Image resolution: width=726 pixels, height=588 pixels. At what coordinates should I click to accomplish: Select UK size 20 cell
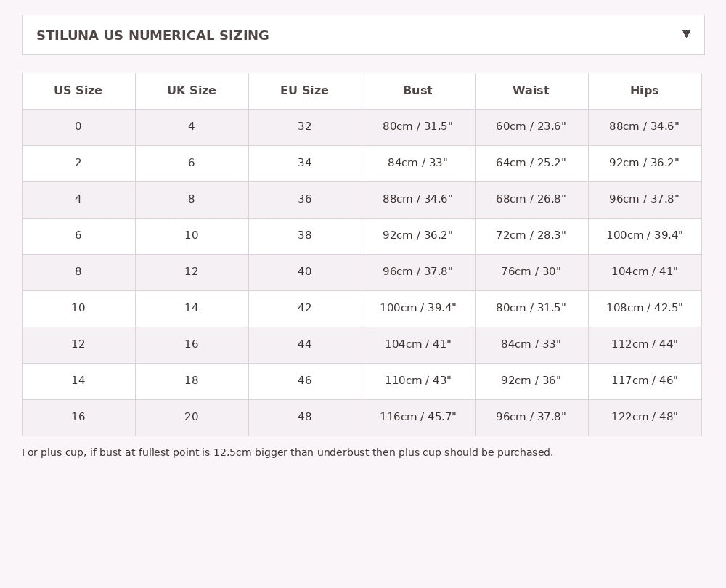click(192, 417)
